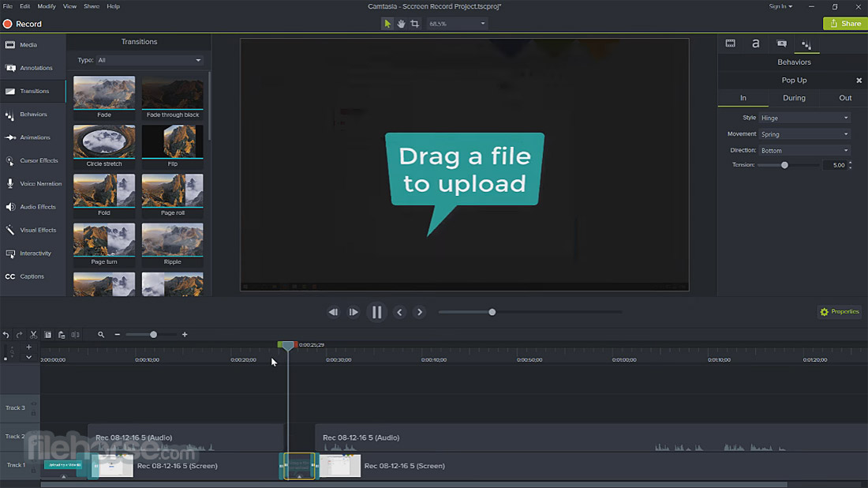Click the green Share button
This screenshot has width=868, height=488.
pos(845,24)
